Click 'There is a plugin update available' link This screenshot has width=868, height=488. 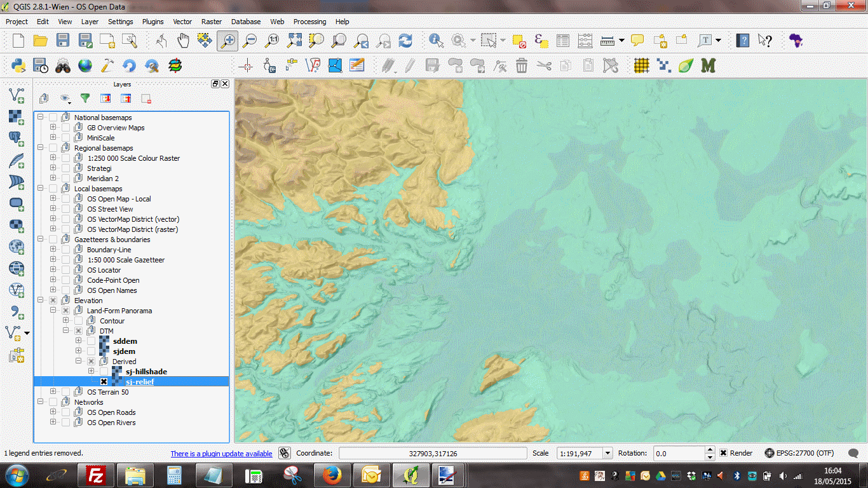point(221,454)
